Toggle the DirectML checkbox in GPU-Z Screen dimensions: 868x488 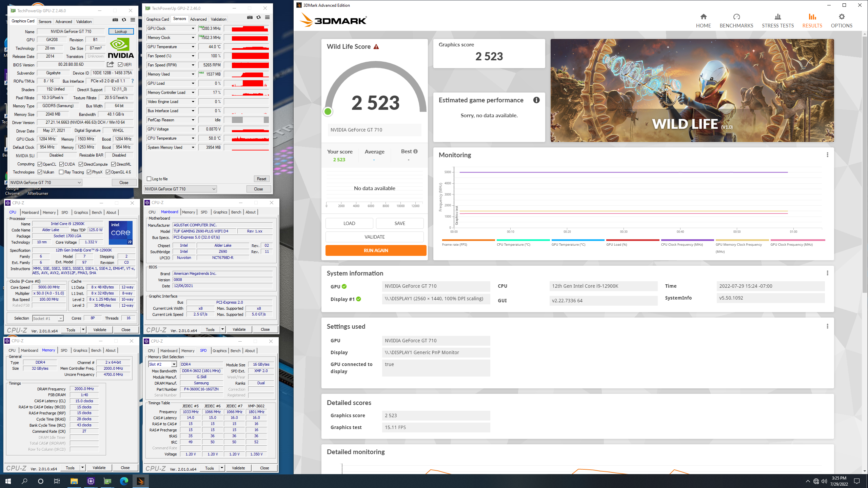(113, 164)
